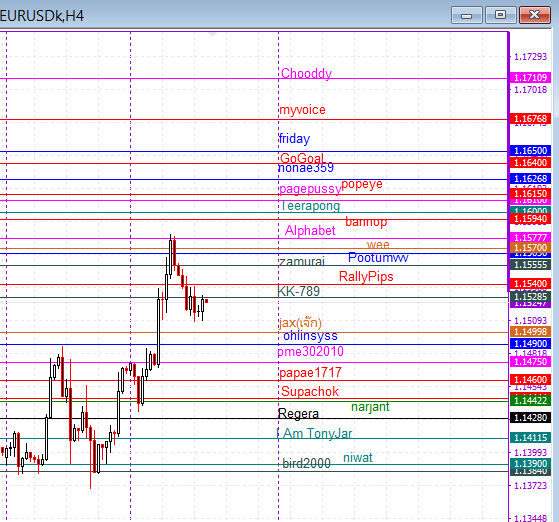Image resolution: width=559 pixels, height=522 pixels.
Task: Click the 1.17109 magenta price tag
Action: [530, 77]
